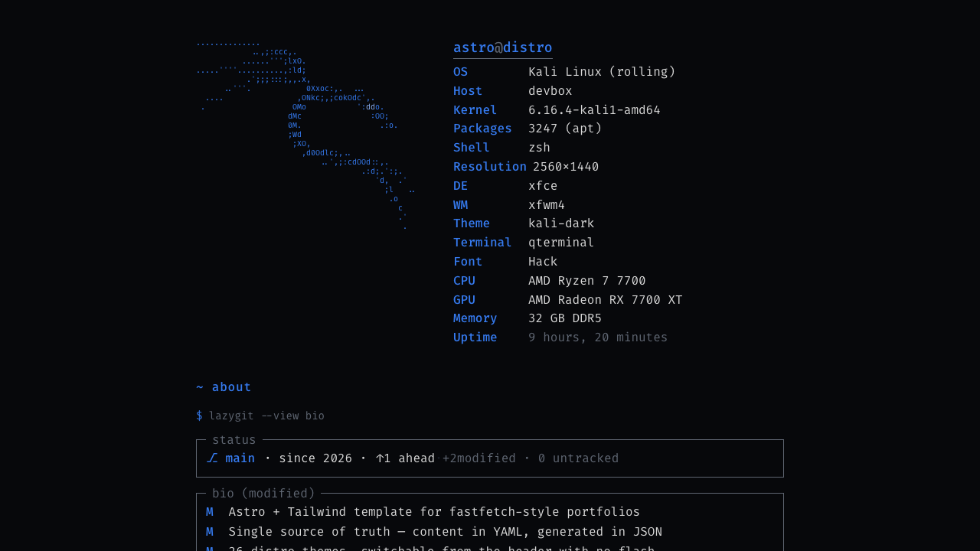The width and height of the screenshot is (980, 551).
Task: Select the "xfce" desktop environment value
Action: pyautogui.click(x=543, y=186)
